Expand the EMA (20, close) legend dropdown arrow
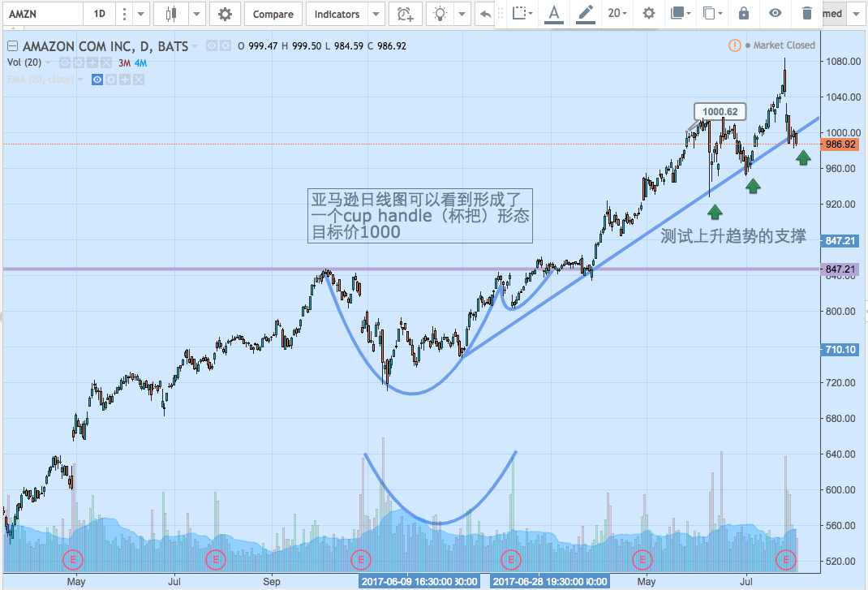Screen dimensions: 868x590 [80, 80]
